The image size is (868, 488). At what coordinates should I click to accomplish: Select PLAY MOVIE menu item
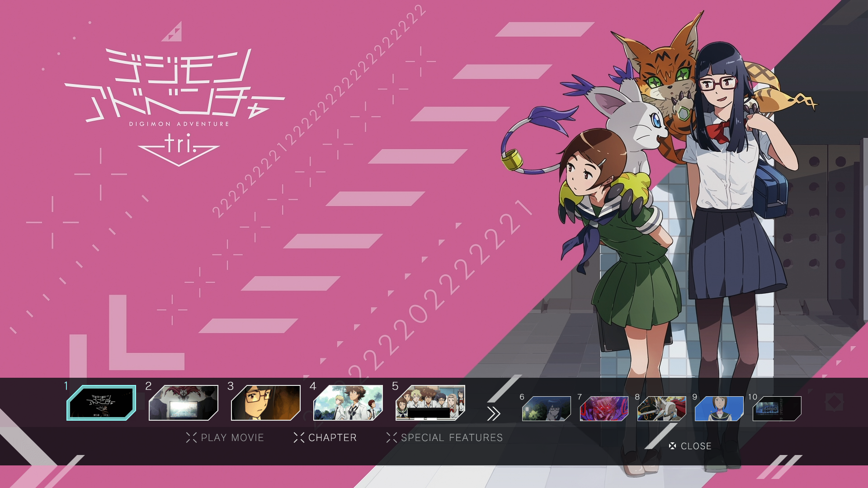(225, 437)
